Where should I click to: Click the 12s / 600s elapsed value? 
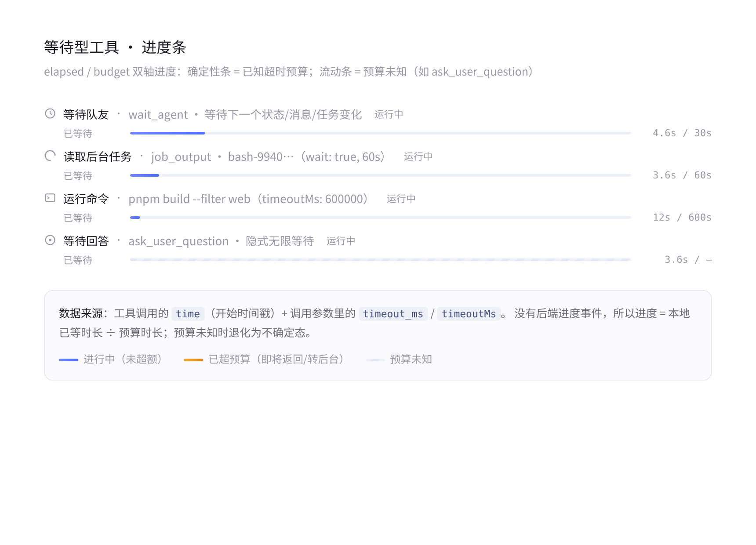[682, 218]
